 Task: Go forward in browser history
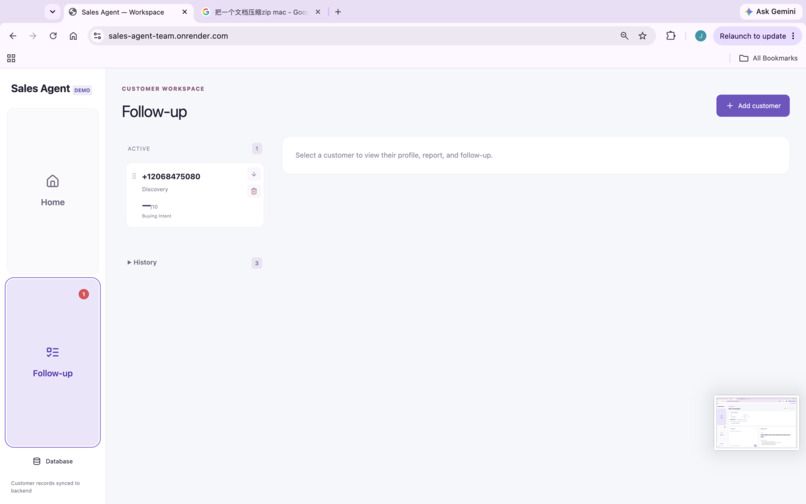[33, 36]
